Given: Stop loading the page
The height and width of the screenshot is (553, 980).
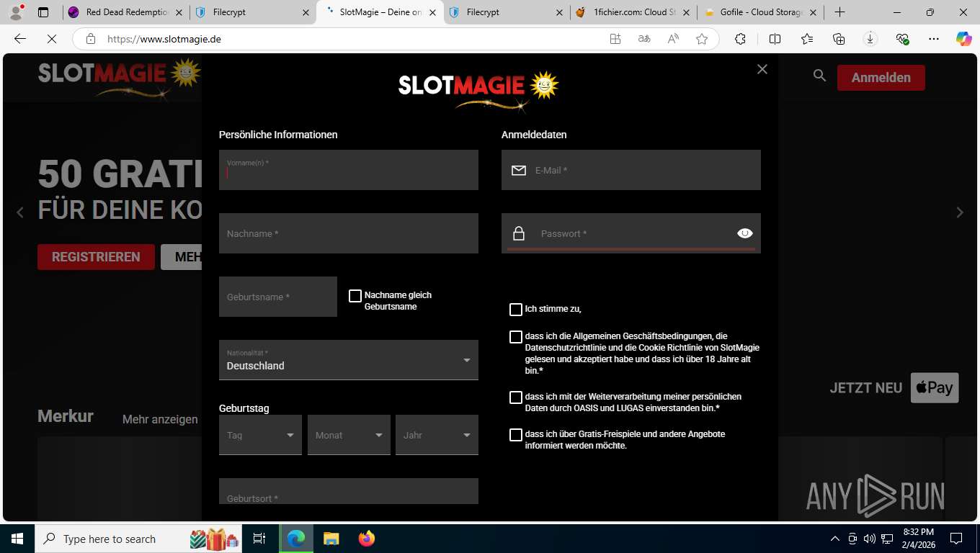Looking at the screenshot, I should [x=52, y=39].
